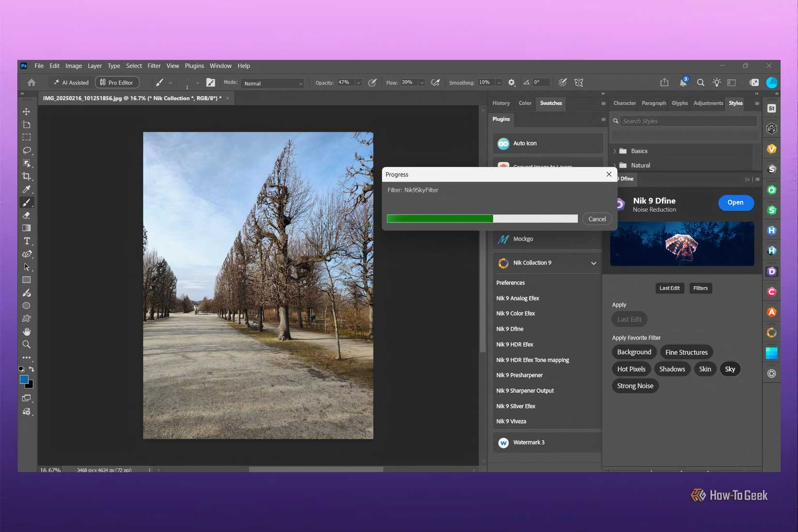
Task: Collapse the Nik Collection 9 plugin list
Action: tap(593, 263)
